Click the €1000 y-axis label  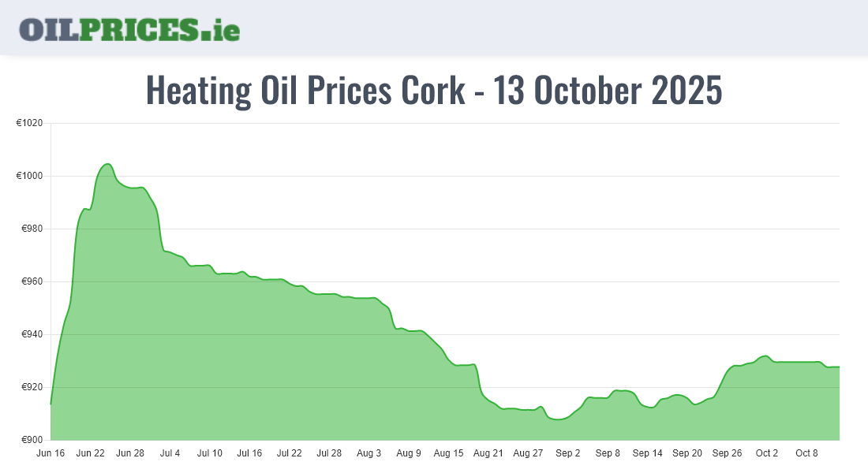[28, 176]
